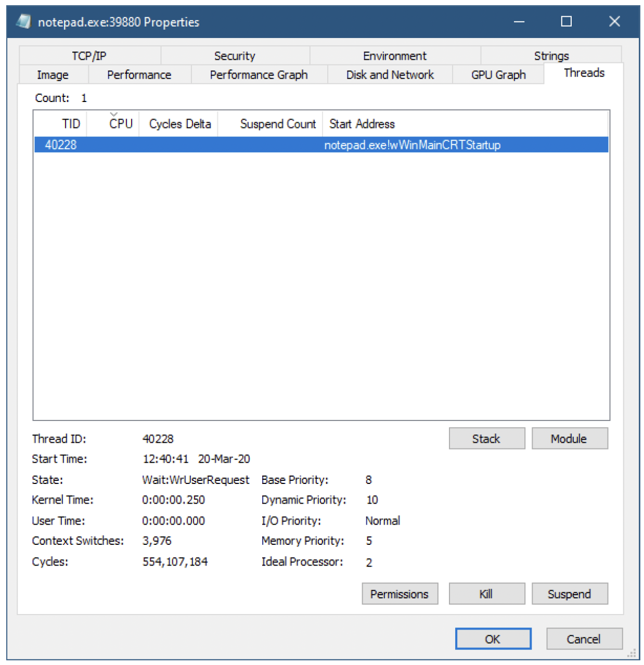
Task: Click the notepad icon in title bar
Action: click(x=23, y=21)
